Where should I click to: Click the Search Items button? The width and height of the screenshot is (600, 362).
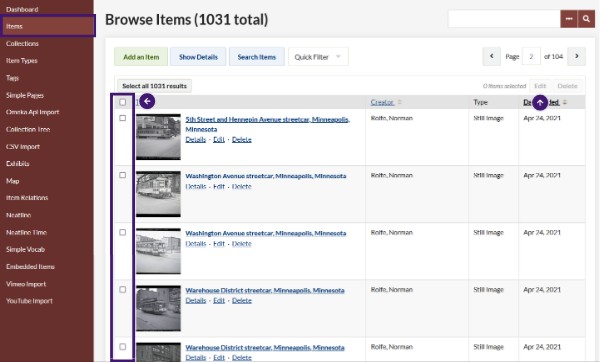click(257, 57)
